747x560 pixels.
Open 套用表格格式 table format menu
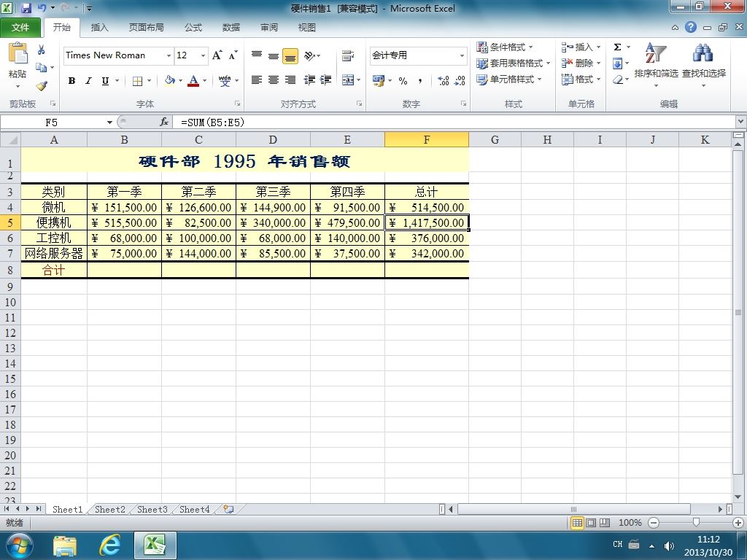(513, 63)
